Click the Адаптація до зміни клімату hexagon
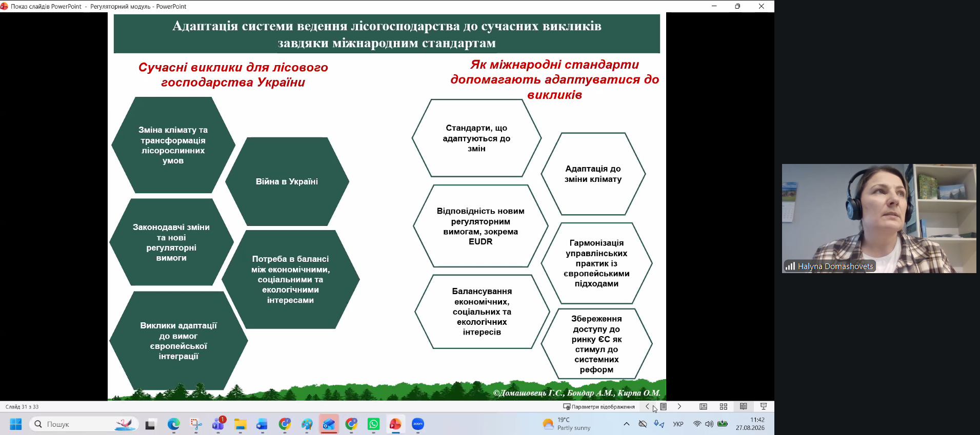 [x=593, y=174]
